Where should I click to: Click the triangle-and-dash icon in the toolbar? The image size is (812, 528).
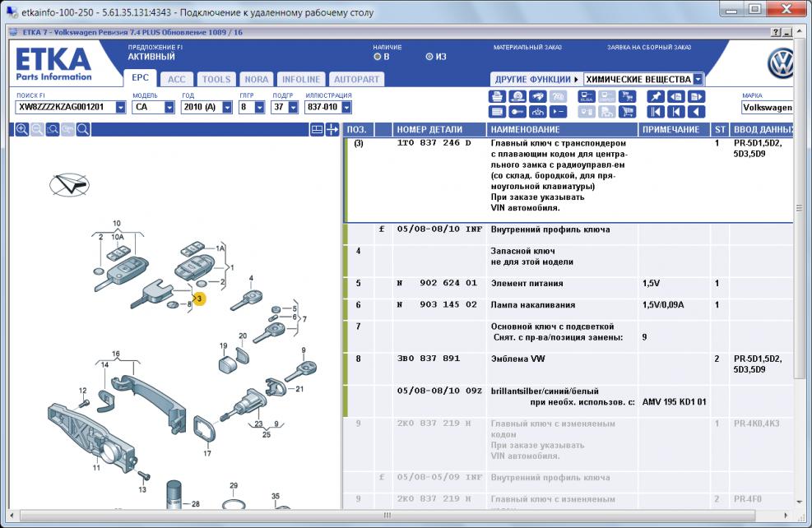point(559,111)
